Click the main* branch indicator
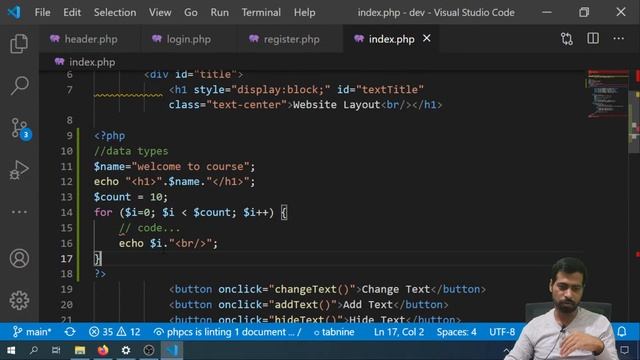Image resolution: width=640 pixels, height=360 pixels. coord(32,332)
